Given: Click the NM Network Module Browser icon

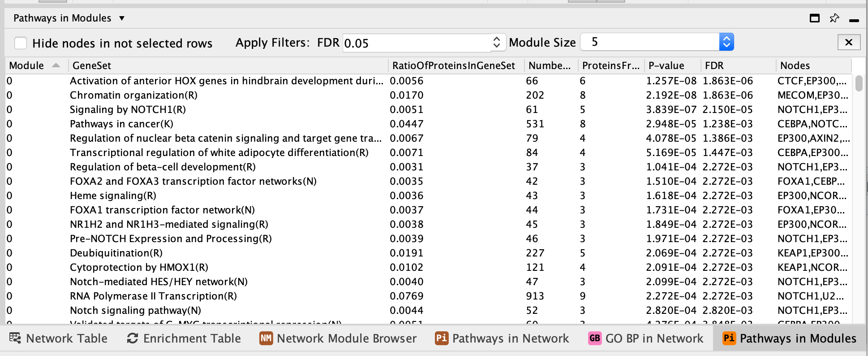Looking at the screenshot, I should click(x=266, y=338).
